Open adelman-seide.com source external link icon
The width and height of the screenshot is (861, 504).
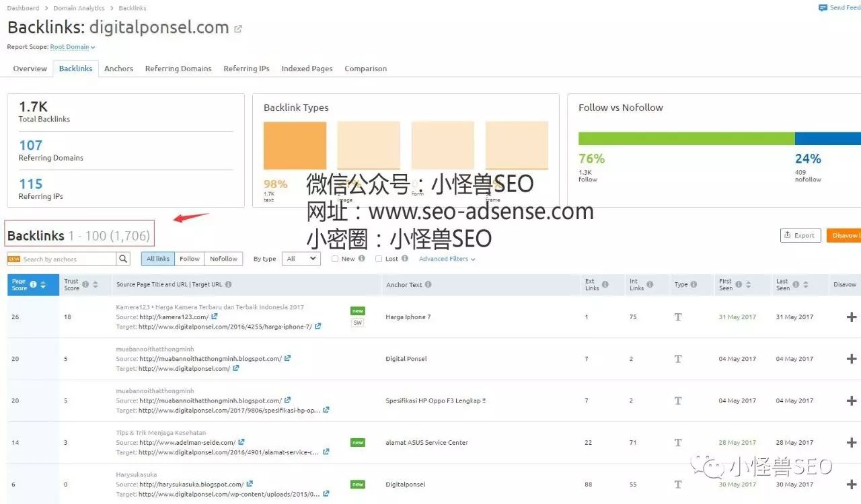pos(241,442)
